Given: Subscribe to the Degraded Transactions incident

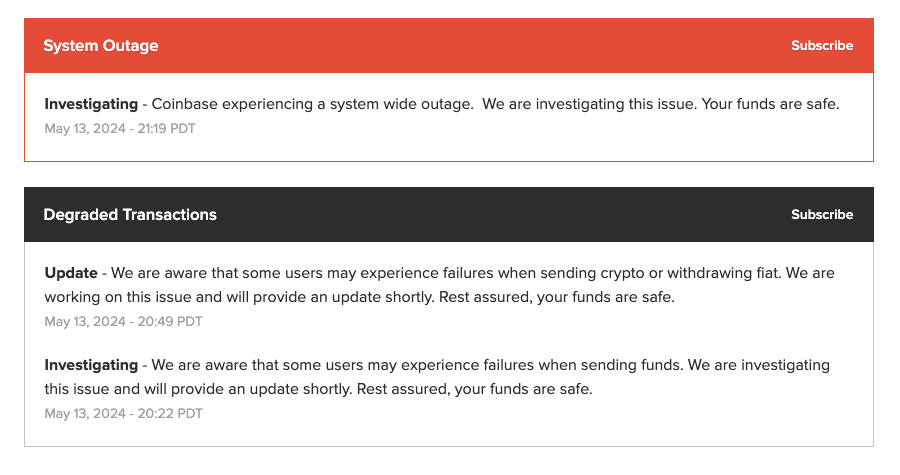Looking at the screenshot, I should tap(821, 215).
